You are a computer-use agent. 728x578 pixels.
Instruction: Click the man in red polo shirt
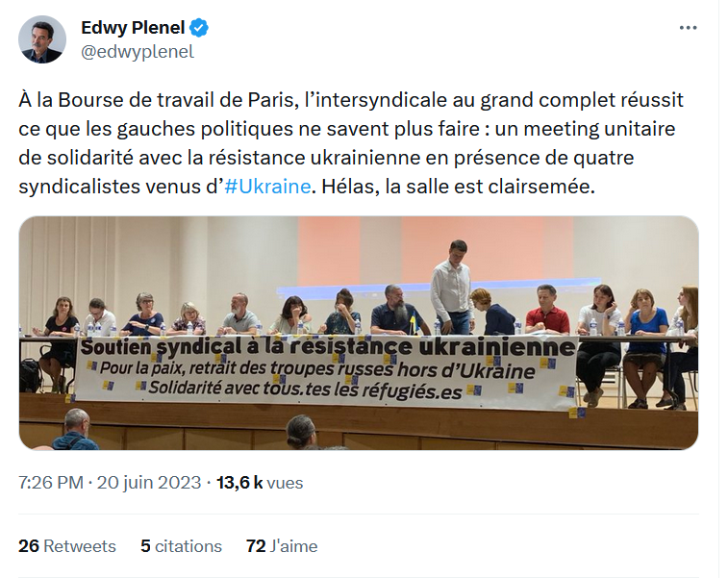[x=548, y=310]
